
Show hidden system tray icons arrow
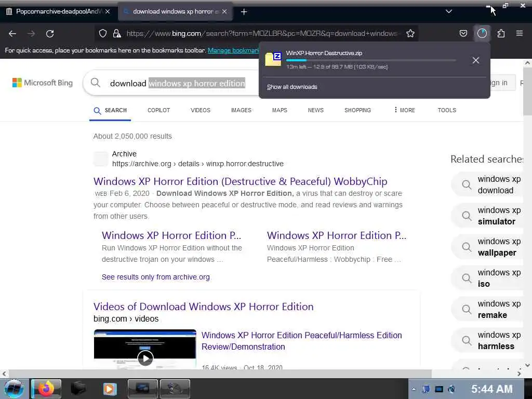click(414, 389)
